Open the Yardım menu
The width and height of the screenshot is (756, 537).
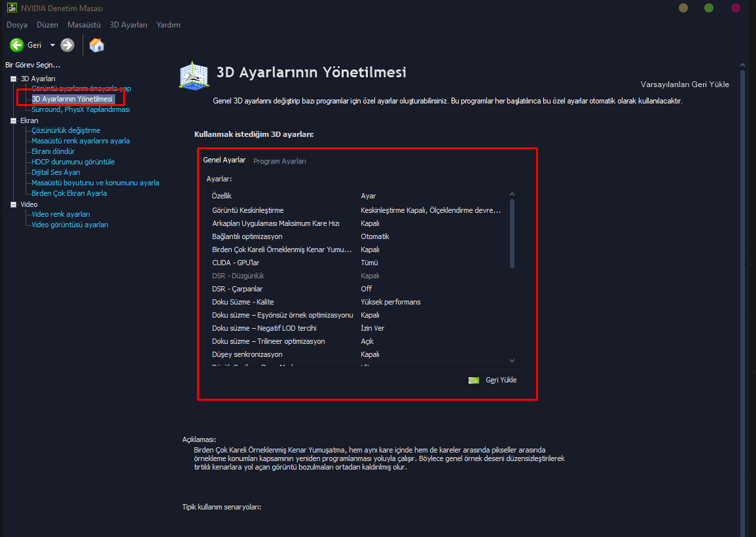point(168,25)
